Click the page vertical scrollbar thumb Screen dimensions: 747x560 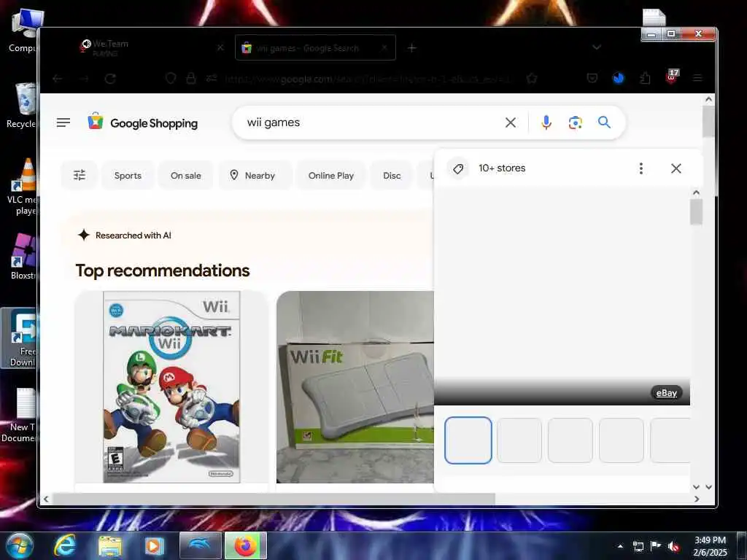coord(708,121)
